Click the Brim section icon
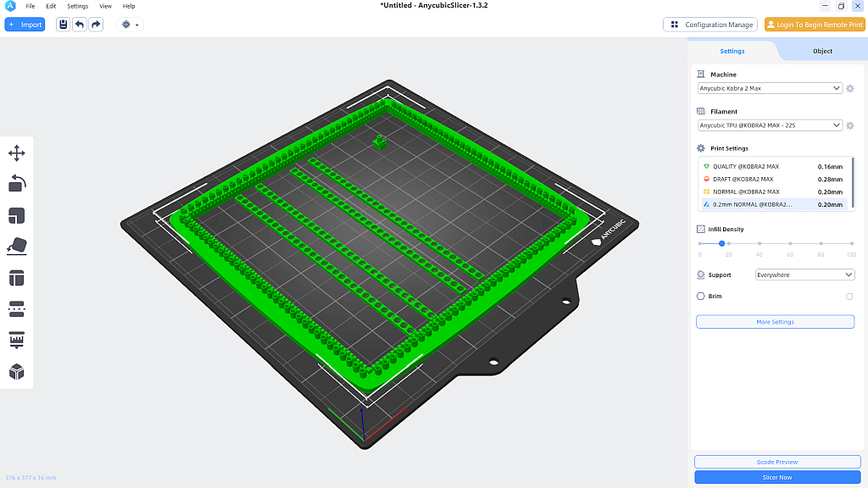This screenshot has width=868, height=488. [x=701, y=296]
